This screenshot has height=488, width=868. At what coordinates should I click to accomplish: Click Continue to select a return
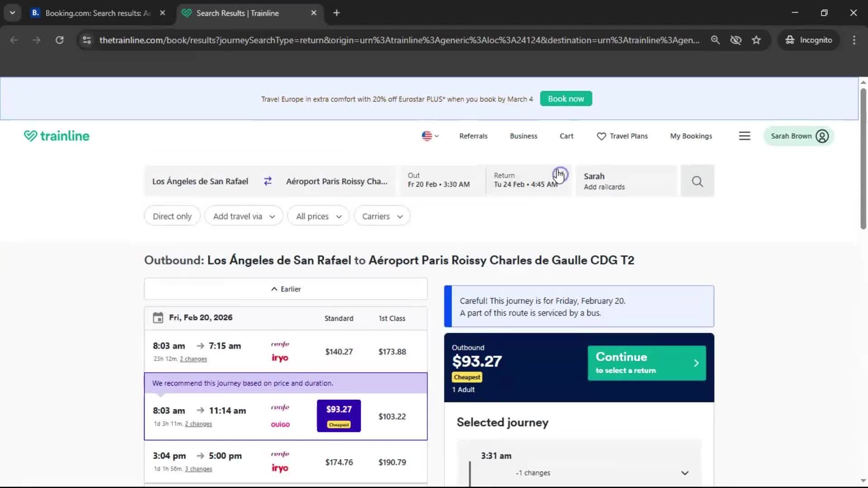[646, 362]
